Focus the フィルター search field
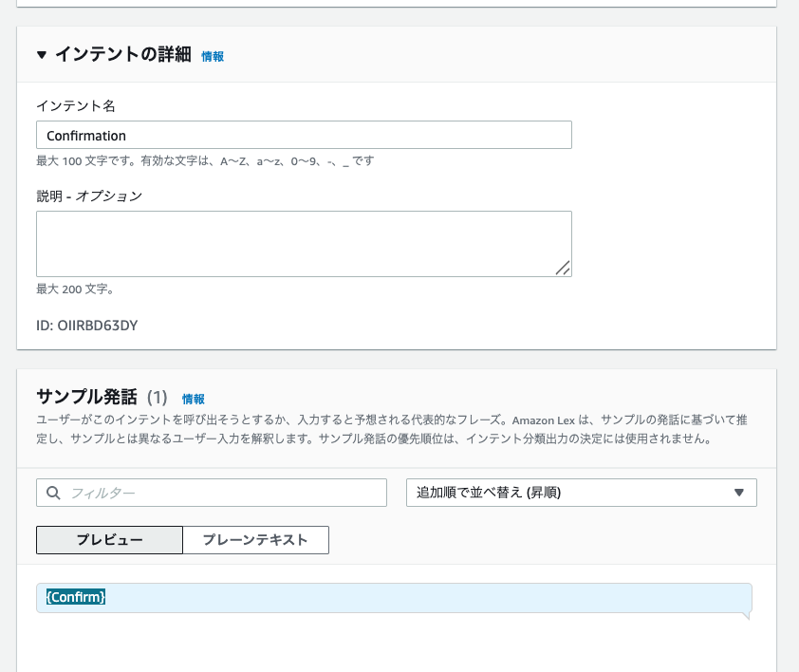The width and height of the screenshot is (799, 672). tap(212, 493)
